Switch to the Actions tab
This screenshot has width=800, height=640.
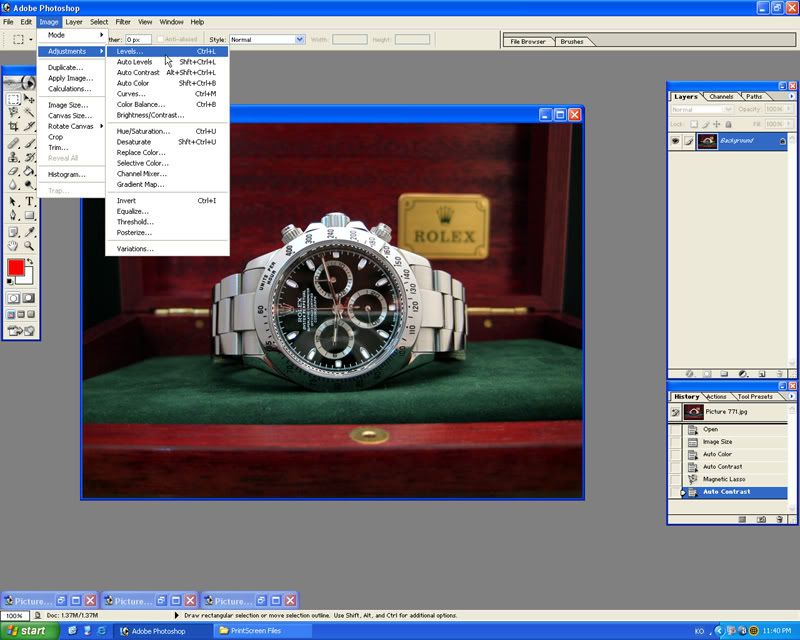click(716, 397)
